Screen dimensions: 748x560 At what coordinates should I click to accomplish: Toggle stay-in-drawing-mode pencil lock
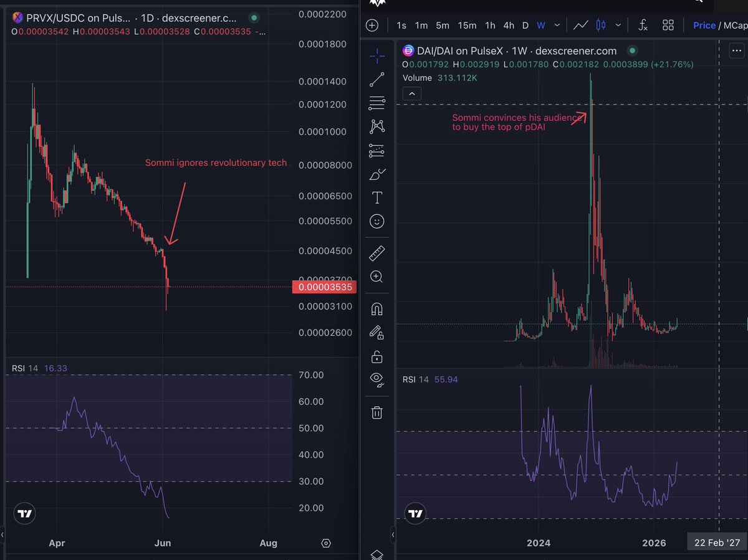click(x=377, y=333)
